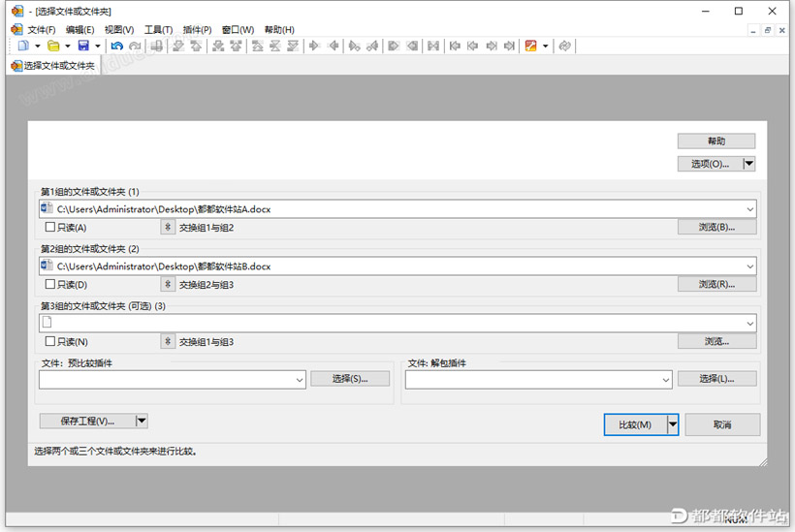Restore the inner document window
The image size is (795, 532).
[768, 30]
